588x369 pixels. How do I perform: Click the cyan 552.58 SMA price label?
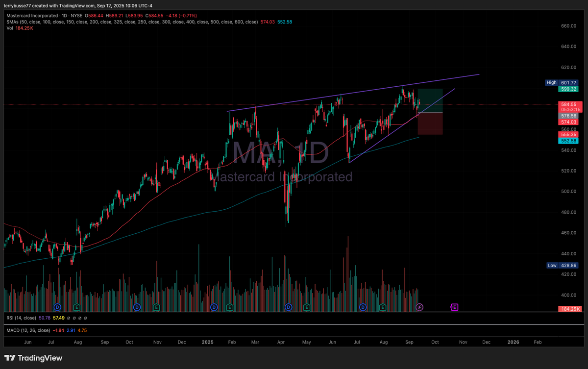click(568, 141)
